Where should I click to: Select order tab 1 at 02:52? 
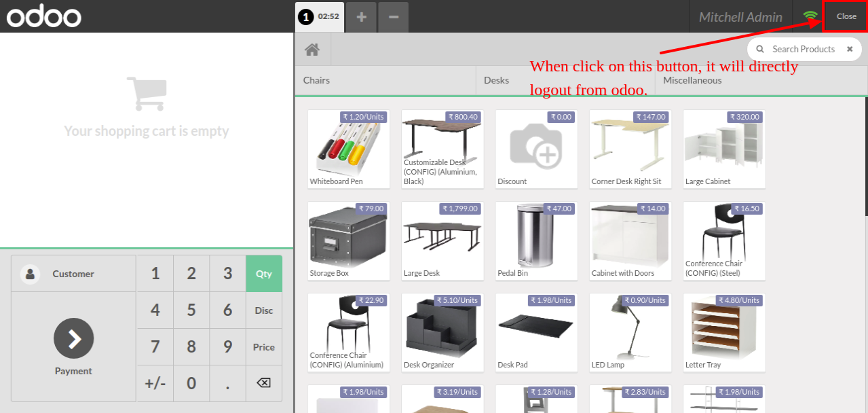pos(320,17)
